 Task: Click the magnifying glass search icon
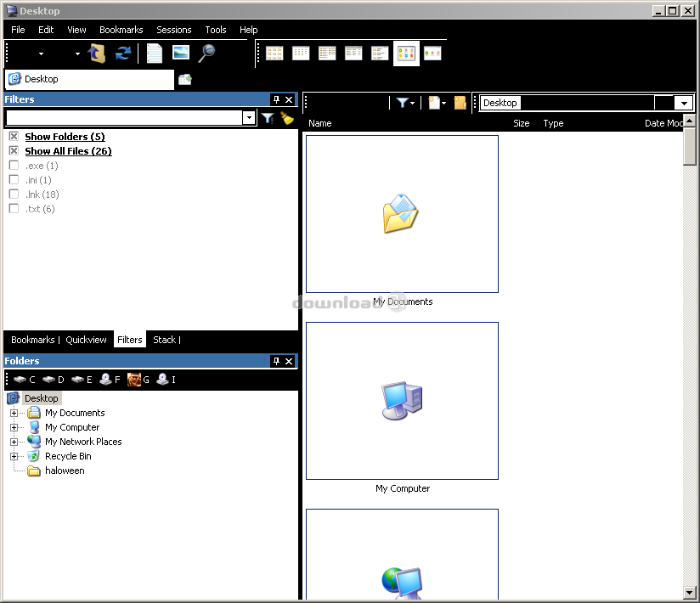coord(206,53)
